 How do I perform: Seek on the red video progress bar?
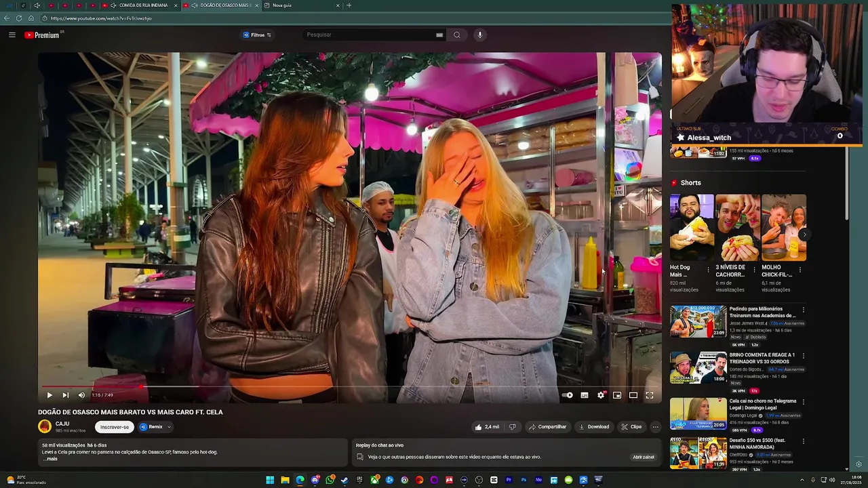click(349, 386)
